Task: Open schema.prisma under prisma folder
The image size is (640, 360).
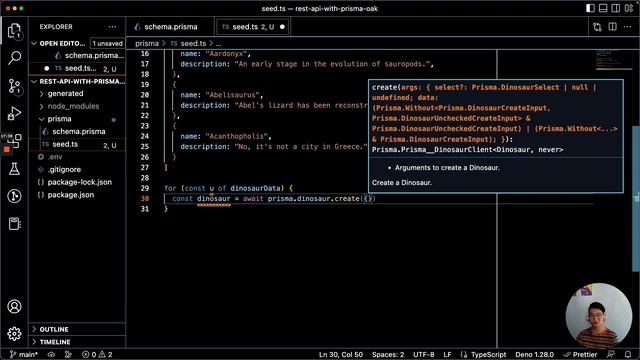Action: pyautogui.click(x=78, y=131)
